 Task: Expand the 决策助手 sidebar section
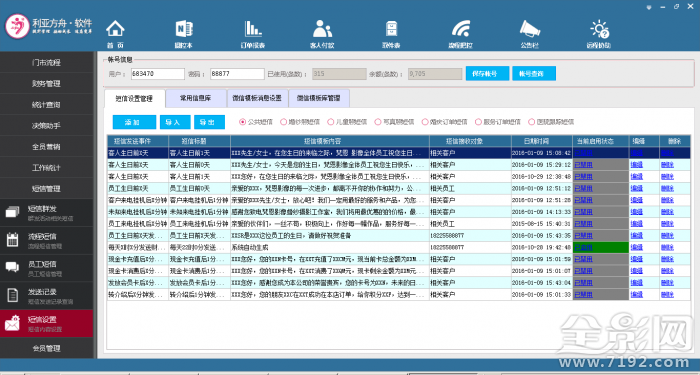point(46,125)
